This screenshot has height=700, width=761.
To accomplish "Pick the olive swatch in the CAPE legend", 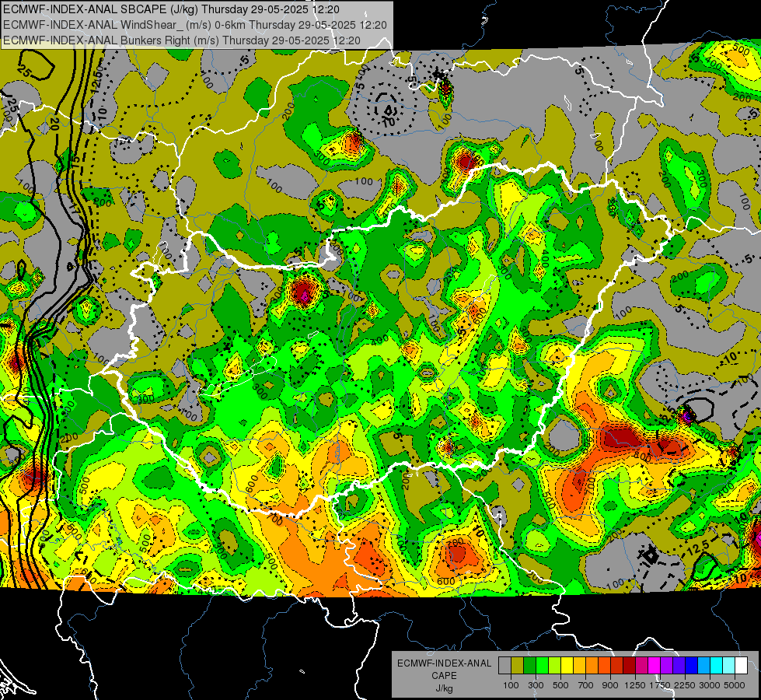I will coord(518,666).
